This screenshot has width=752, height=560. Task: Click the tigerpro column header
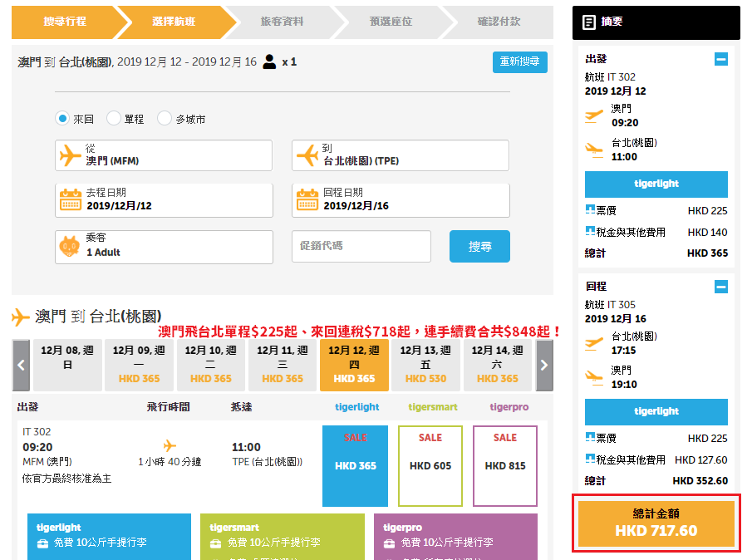tap(509, 407)
